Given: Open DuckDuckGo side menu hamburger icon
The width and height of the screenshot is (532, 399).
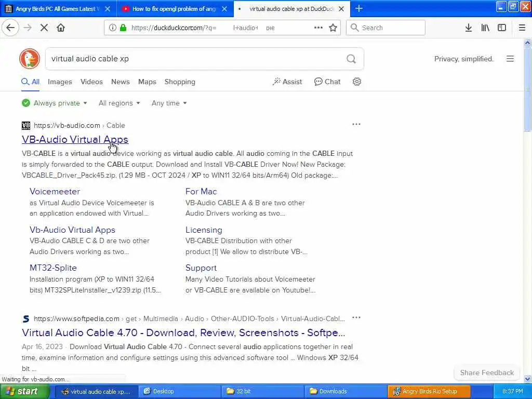Looking at the screenshot, I should [x=510, y=59].
